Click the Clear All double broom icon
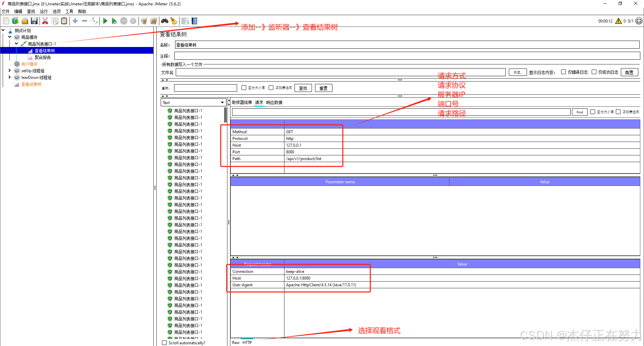This screenshot has width=644, height=346. tap(153, 21)
